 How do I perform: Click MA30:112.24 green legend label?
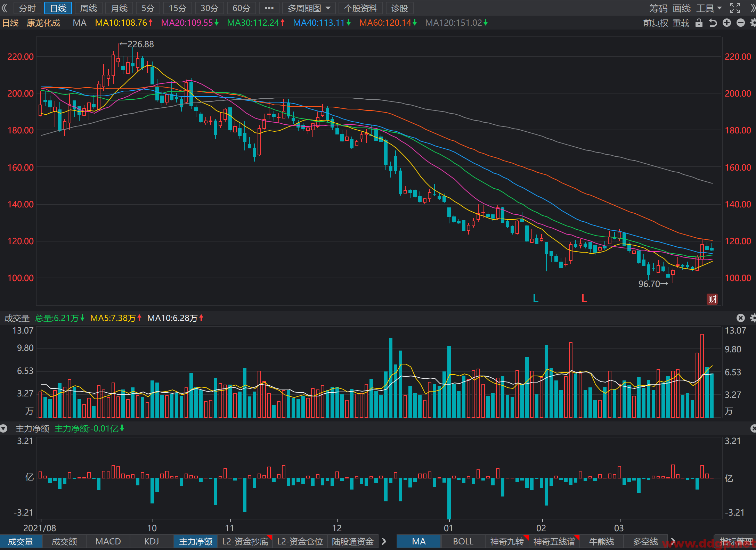tap(256, 23)
